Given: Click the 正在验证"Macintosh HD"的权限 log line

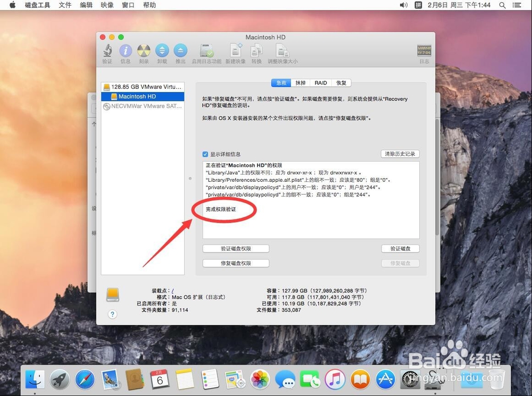Looking at the screenshot, I should click(244, 165).
